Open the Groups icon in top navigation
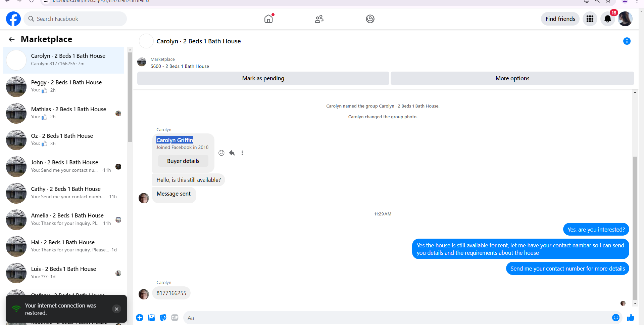The width and height of the screenshot is (644, 325). (370, 19)
